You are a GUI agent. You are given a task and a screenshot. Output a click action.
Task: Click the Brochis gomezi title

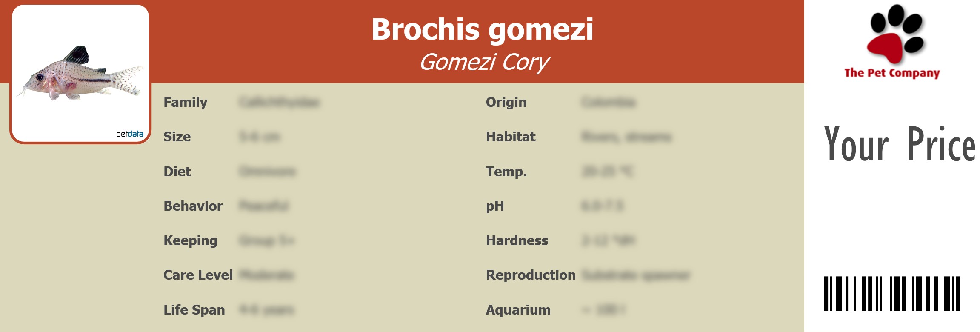click(482, 29)
